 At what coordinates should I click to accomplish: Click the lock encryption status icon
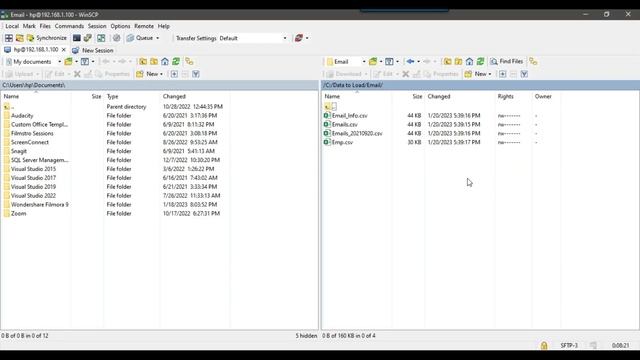pyautogui.click(x=544, y=345)
